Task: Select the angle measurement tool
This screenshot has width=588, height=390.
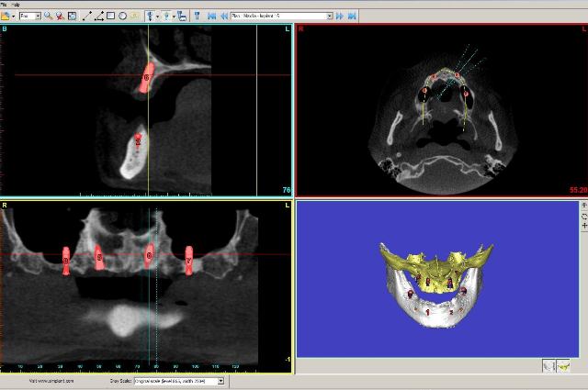Action: point(99,16)
